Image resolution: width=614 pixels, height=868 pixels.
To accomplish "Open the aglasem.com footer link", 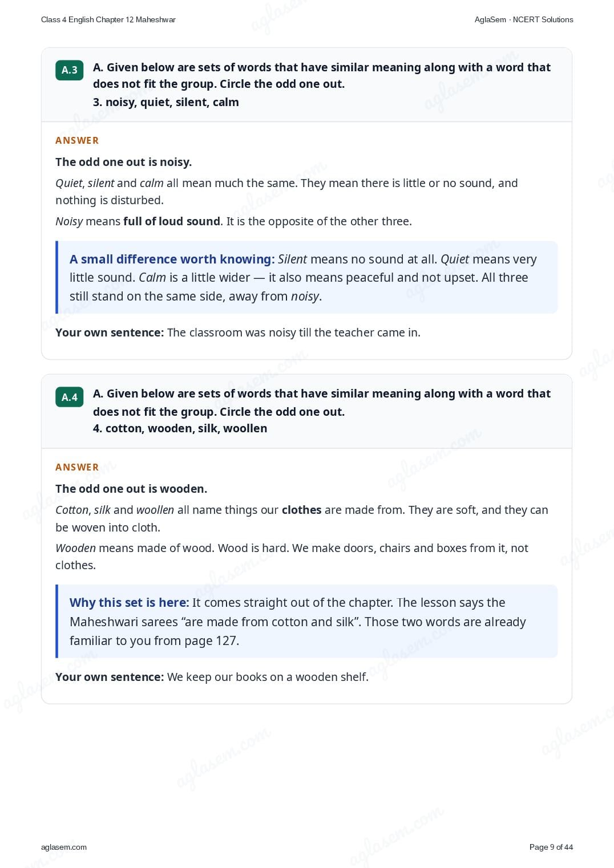I will (x=64, y=847).
